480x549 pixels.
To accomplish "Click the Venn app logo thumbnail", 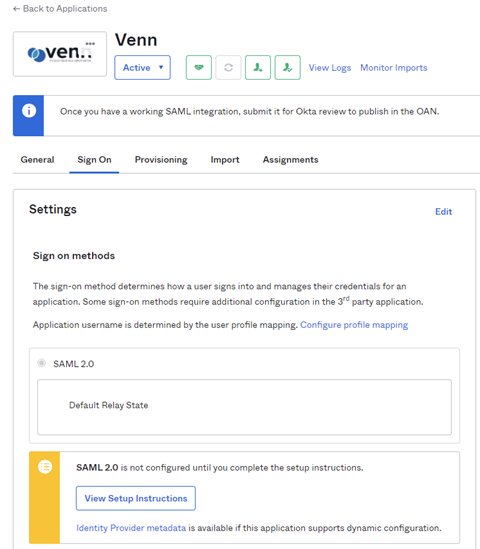I will [x=60, y=54].
